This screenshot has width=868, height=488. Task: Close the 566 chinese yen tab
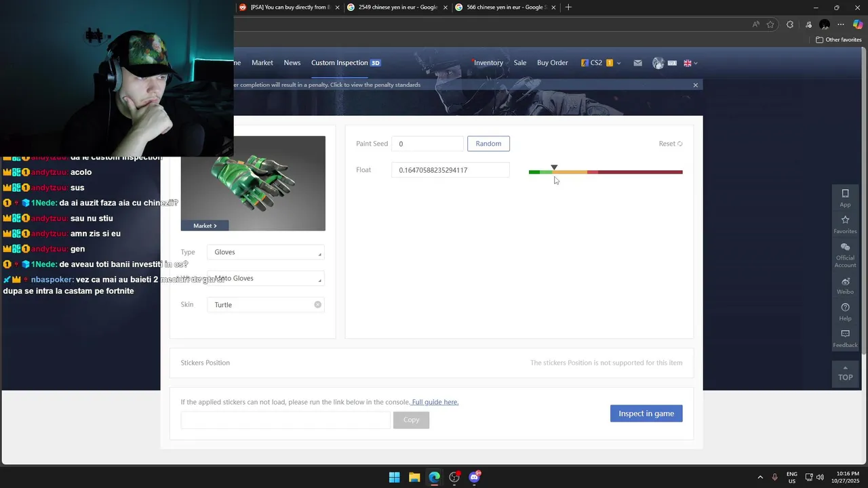553,7
